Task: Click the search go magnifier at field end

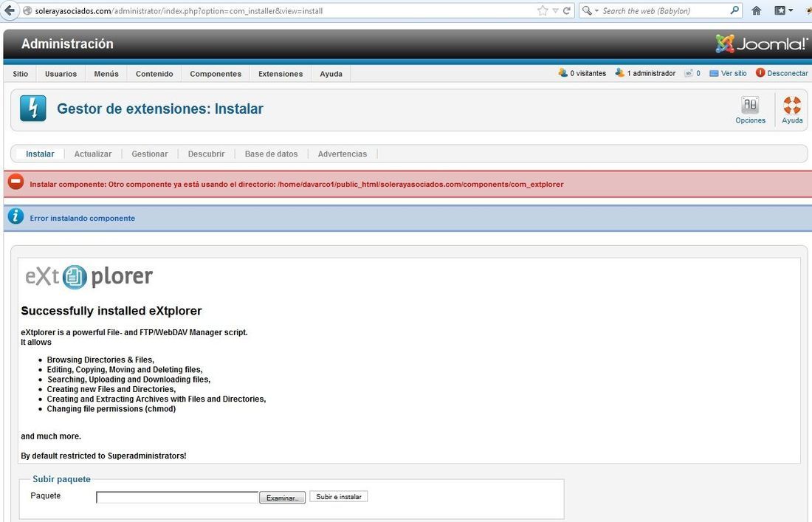Action: 734,10
